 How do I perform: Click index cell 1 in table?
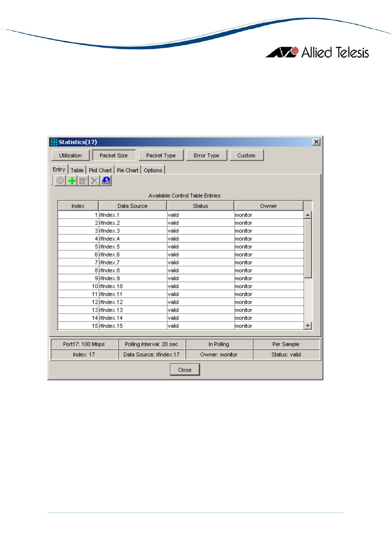(x=78, y=215)
